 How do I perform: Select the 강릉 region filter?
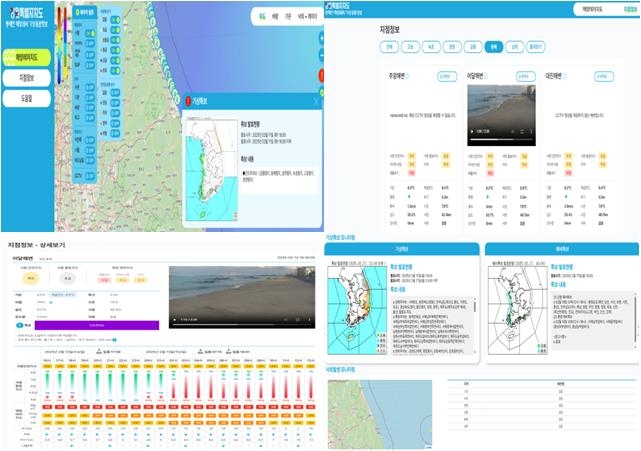click(x=473, y=47)
